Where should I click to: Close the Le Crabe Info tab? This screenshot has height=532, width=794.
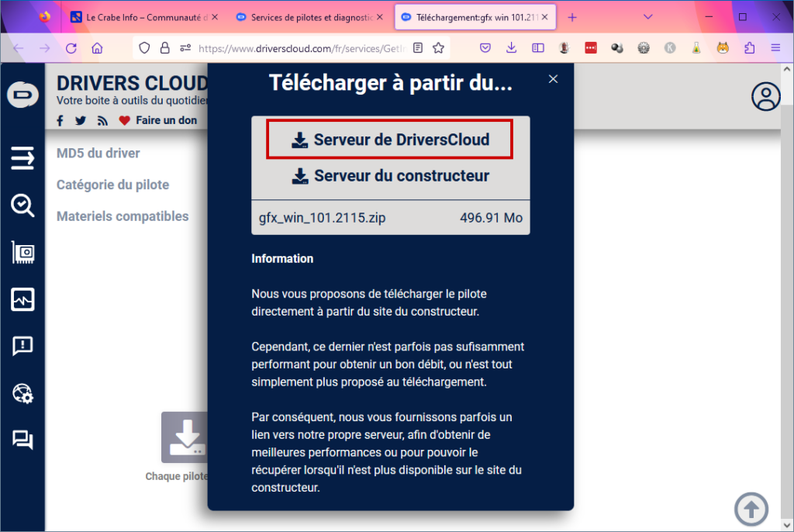coord(215,17)
